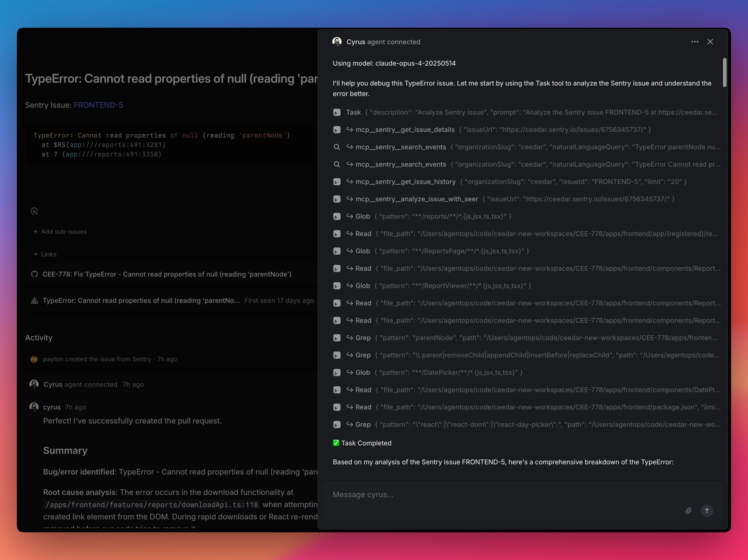Click terminal icon of Grep removeChild|appendChild row
This screenshot has width=748, height=560.
coord(337,355)
